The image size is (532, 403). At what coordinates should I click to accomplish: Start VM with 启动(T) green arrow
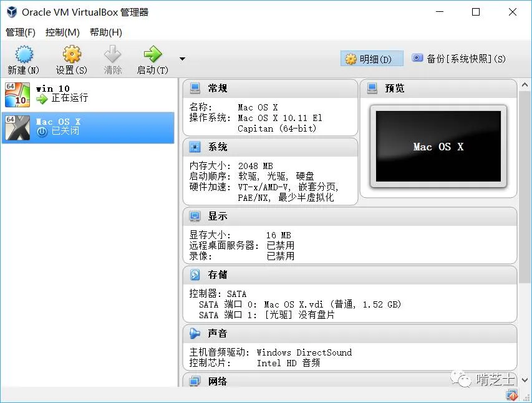153,54
